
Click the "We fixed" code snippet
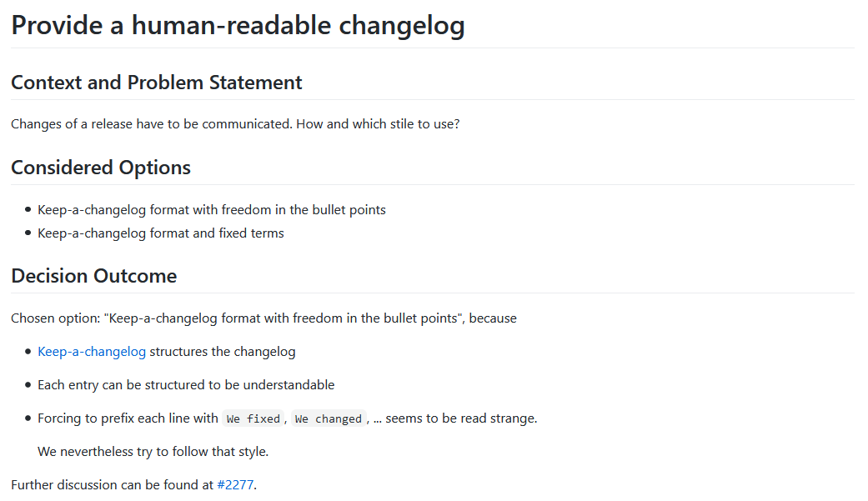pos(253,418)
